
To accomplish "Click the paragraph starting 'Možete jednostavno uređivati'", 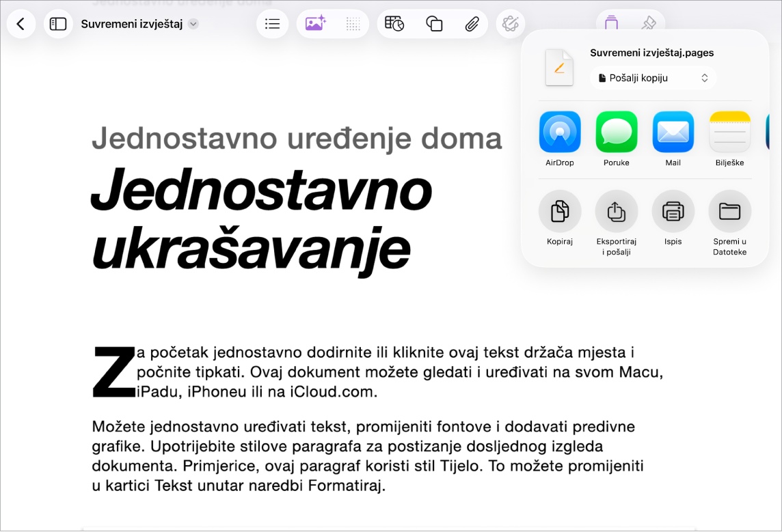I will pos(368,456).
